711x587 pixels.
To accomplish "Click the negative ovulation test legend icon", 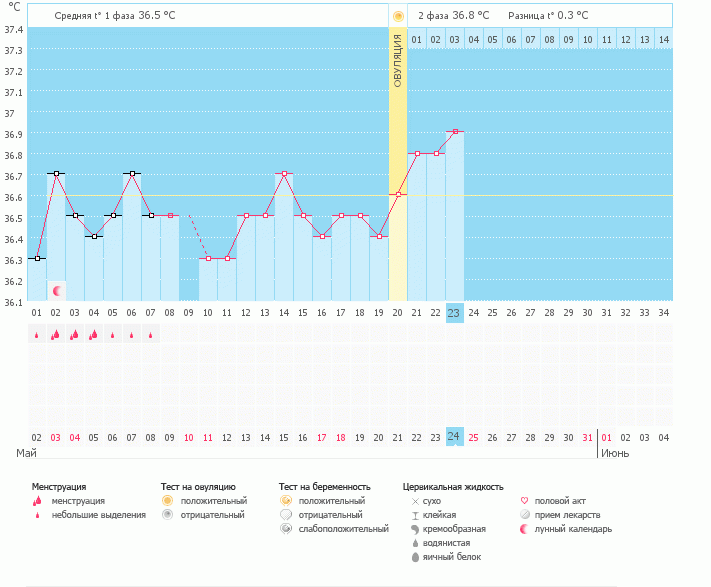I will (x=168, y=515).
